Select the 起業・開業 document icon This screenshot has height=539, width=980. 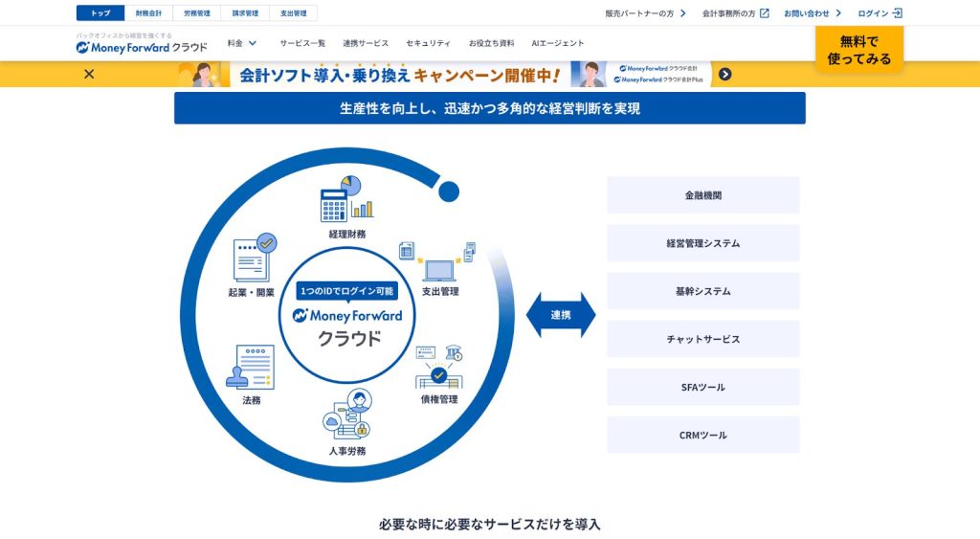click(x=253, y=258)
